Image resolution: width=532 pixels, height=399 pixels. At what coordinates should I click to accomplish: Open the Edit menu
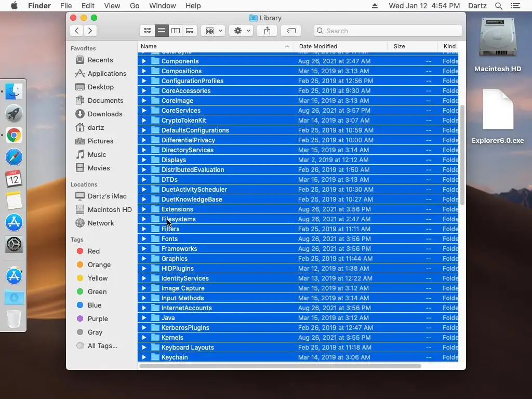[x=88, y=6]
